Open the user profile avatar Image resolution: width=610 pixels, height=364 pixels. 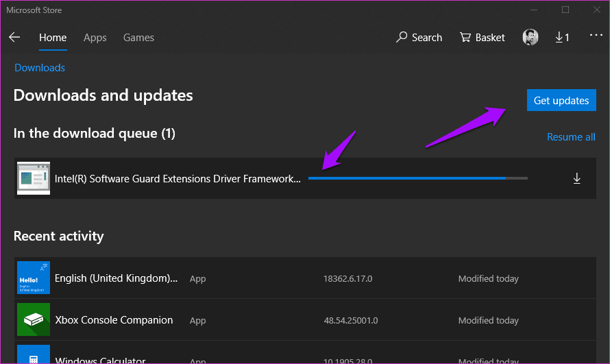pyautogui.click(x=530, y=37)
